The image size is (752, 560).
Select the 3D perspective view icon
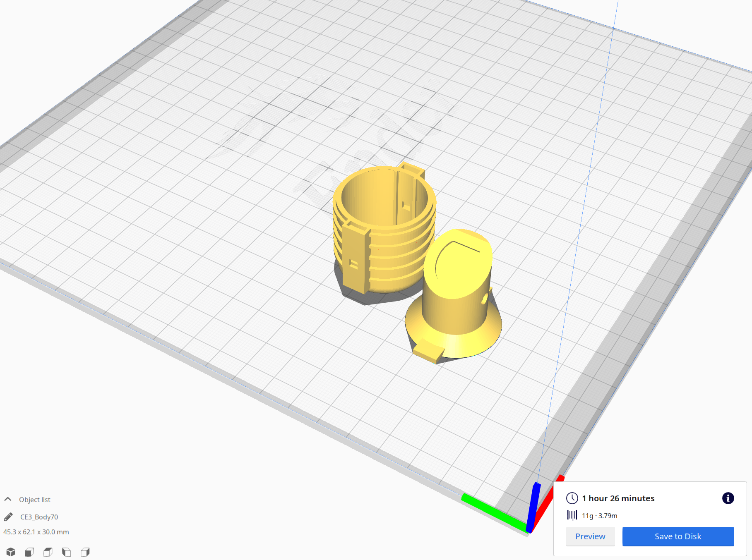(10, 552)
